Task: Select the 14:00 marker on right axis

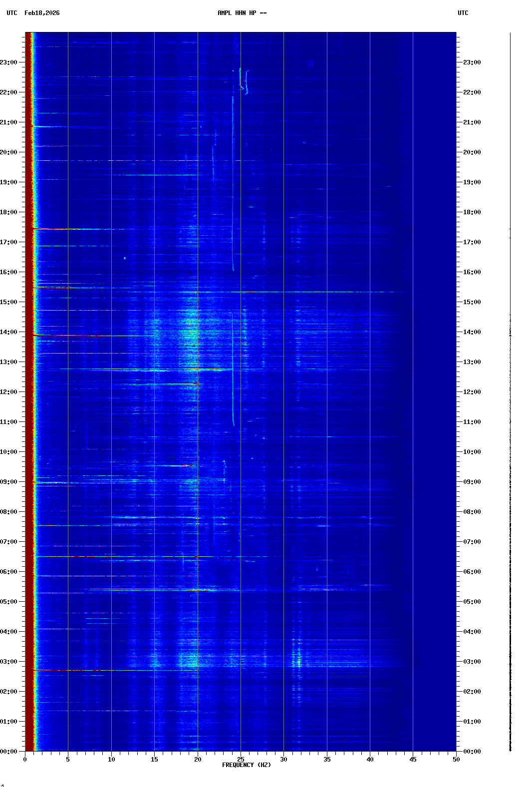Action: click(472, 332)
